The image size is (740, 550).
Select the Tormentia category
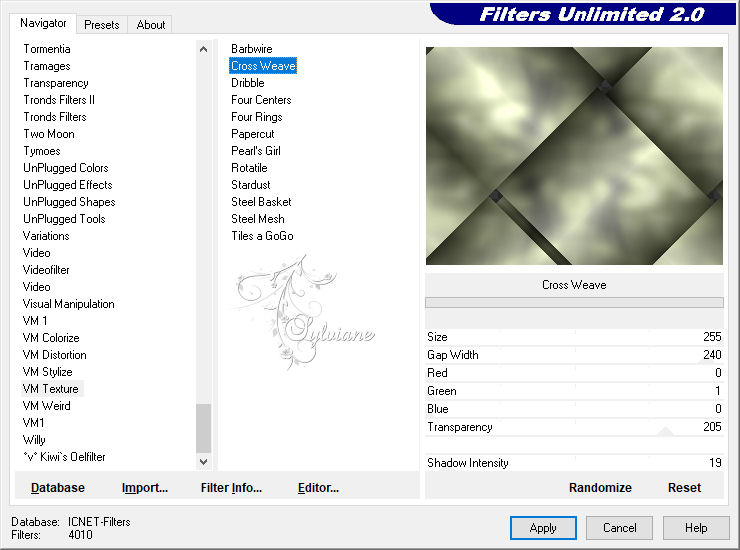(x=47, y=49)
